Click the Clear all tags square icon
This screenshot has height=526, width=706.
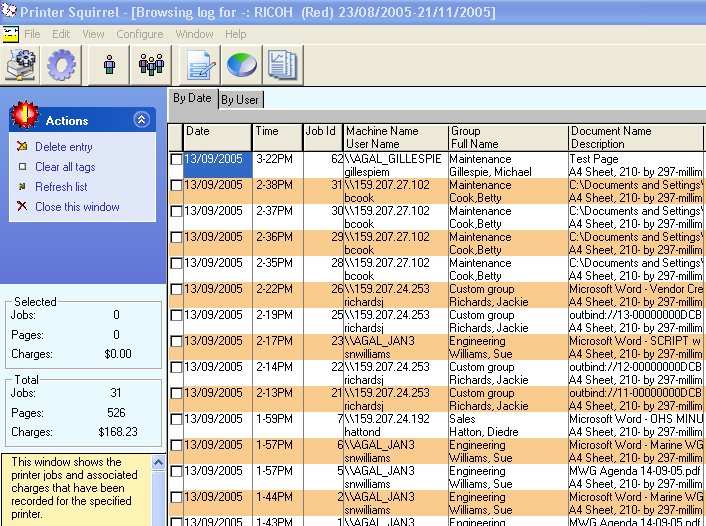(23, 167)
